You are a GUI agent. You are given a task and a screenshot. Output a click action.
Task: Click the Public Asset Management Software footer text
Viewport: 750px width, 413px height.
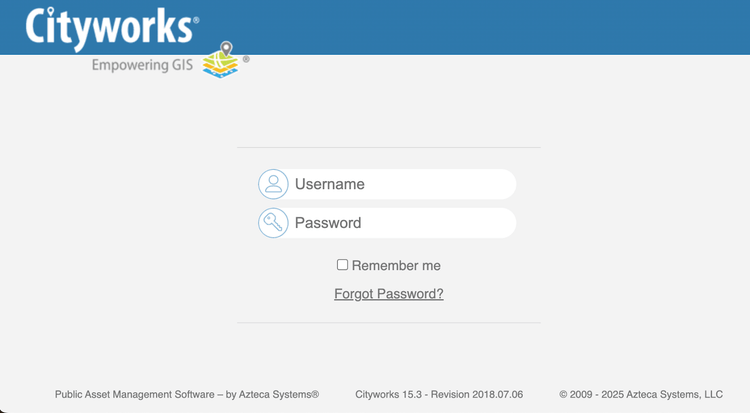click(x=187, y=395)
